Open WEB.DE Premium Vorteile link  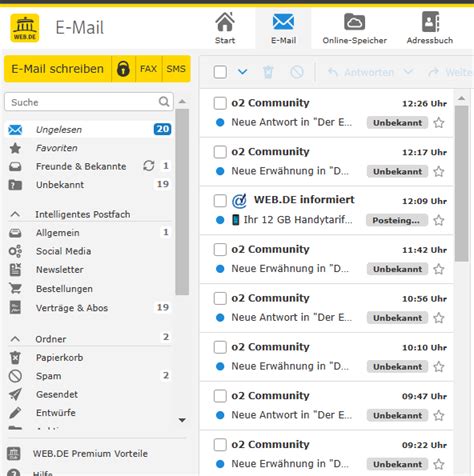pos(90,454)
